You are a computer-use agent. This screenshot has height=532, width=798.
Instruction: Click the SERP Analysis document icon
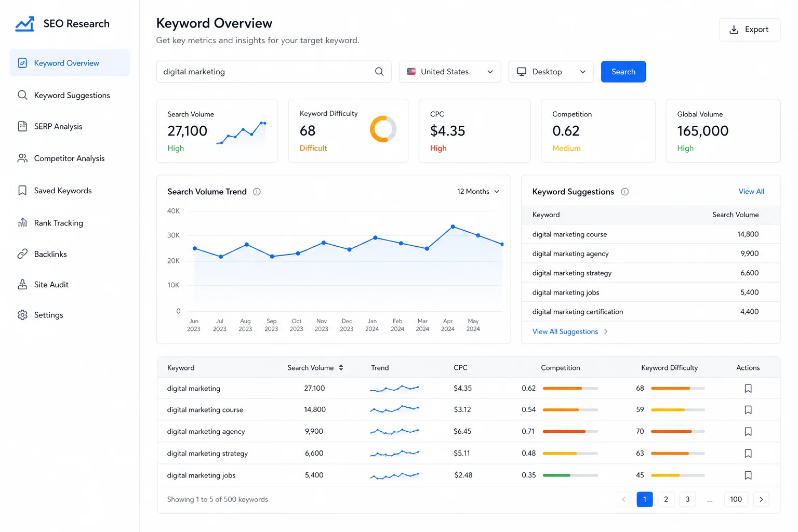[22, 126]
